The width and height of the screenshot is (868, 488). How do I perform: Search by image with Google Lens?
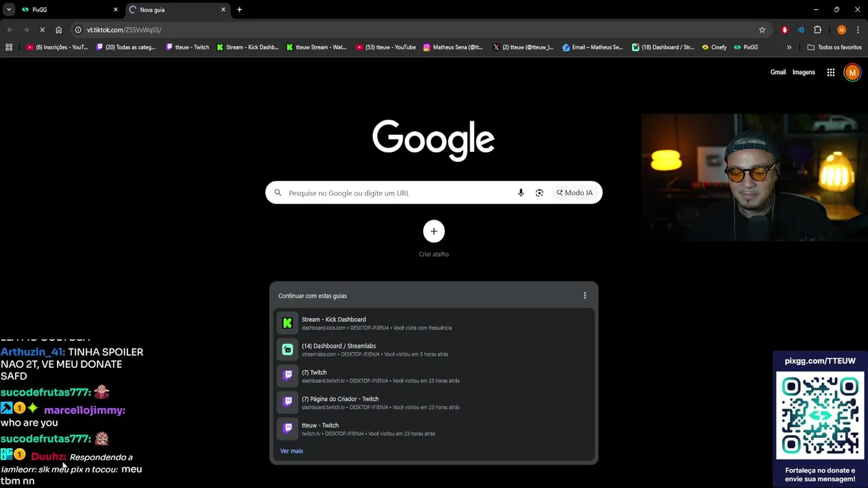539,192
